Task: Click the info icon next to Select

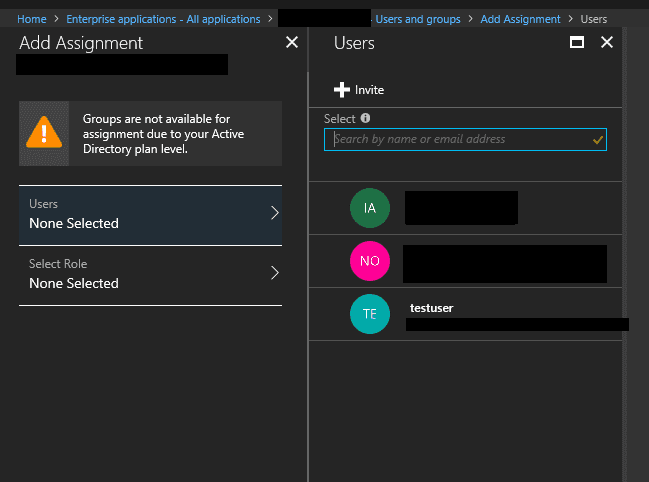Action: (x=365, y=118)
